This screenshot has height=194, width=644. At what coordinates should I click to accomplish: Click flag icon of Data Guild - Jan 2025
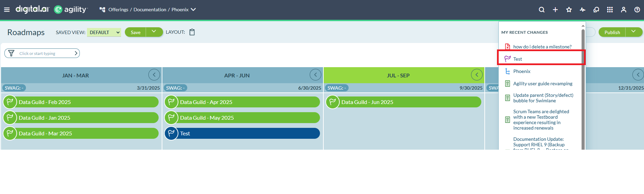pos(10,117)
